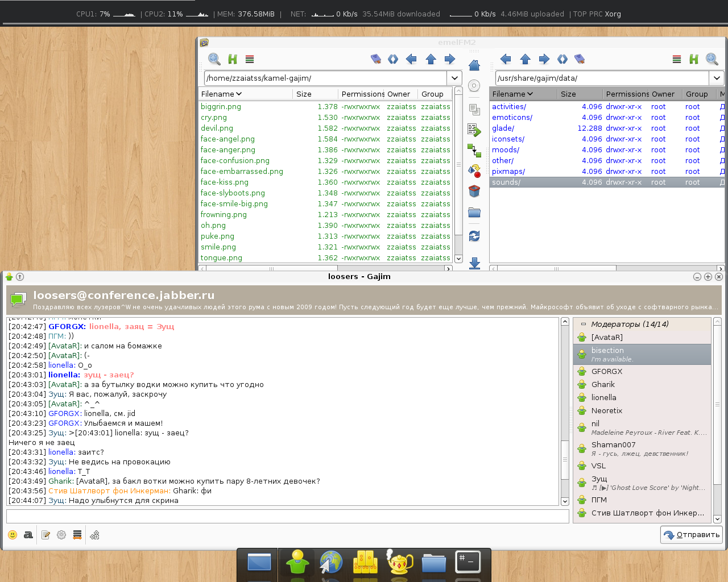Viewport: 728px width, 582px height.
Task: Go back in the right pane history
Action: pyautogui.click(x=505, y=59)
